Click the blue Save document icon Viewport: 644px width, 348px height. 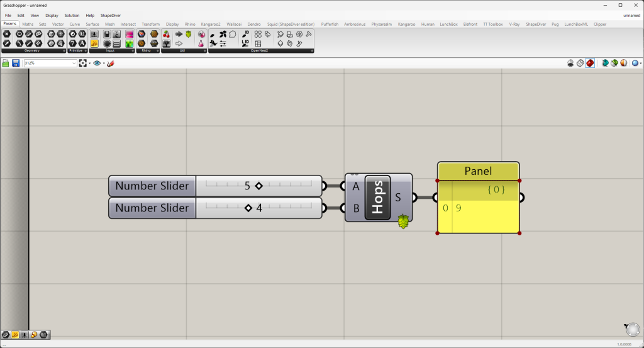[x=15, y=63]
